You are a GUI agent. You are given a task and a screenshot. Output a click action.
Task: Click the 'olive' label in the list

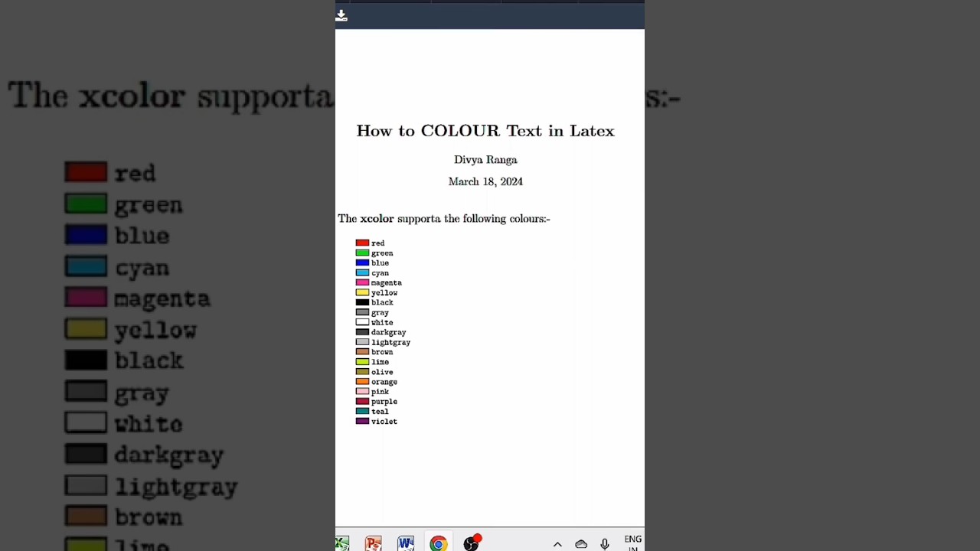click(x=382, y=372)
